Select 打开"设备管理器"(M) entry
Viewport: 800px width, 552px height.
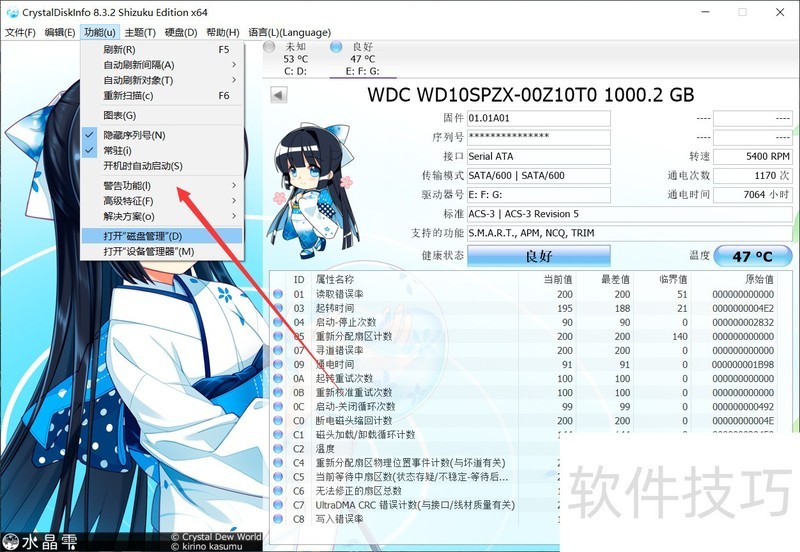pyautogui.click(x=162, y=252)
